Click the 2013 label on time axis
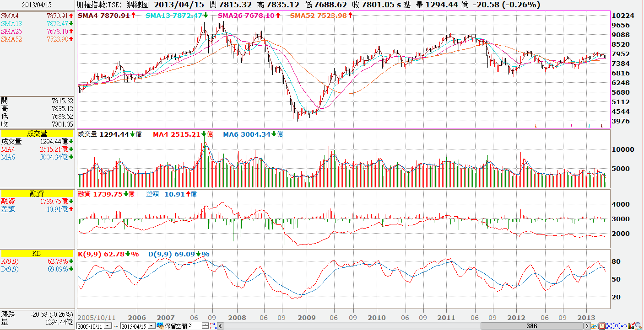 tap(586, 317)
